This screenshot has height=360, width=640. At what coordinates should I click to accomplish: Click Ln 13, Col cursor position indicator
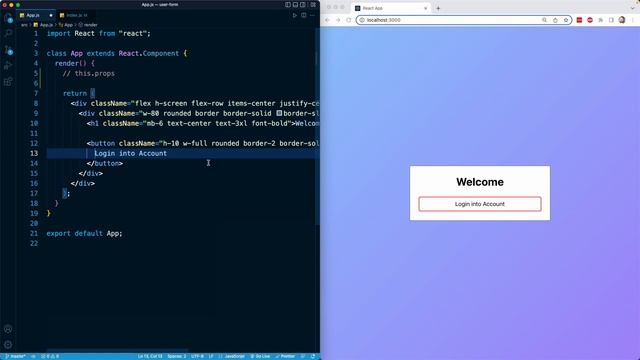coord(150,356)
